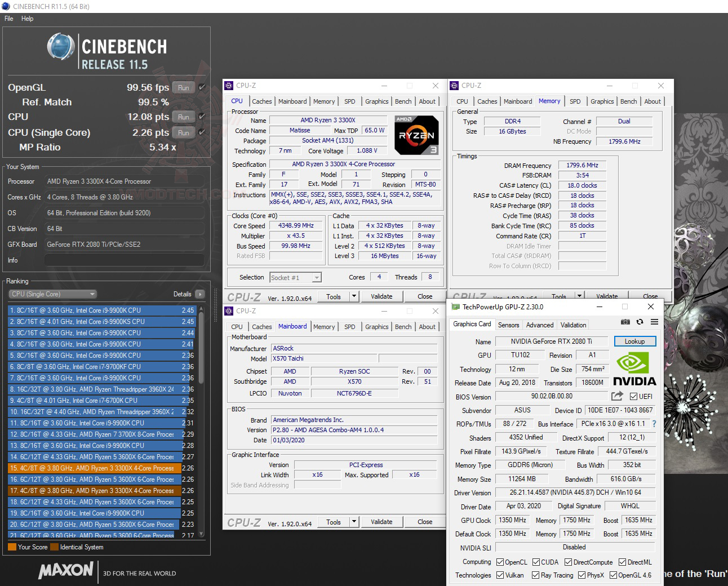Toggle the OpenGL test checkbox in Cinebench

[x=202, y=87]
